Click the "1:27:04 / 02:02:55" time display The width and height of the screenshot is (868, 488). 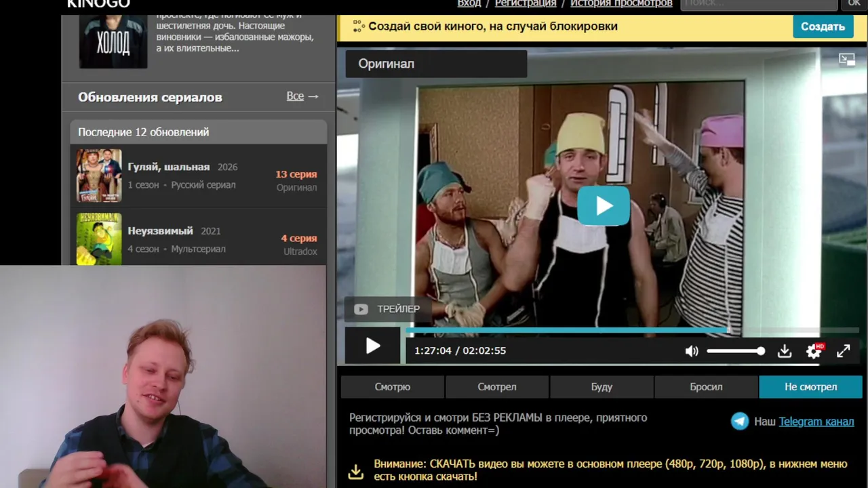point(460,350)
